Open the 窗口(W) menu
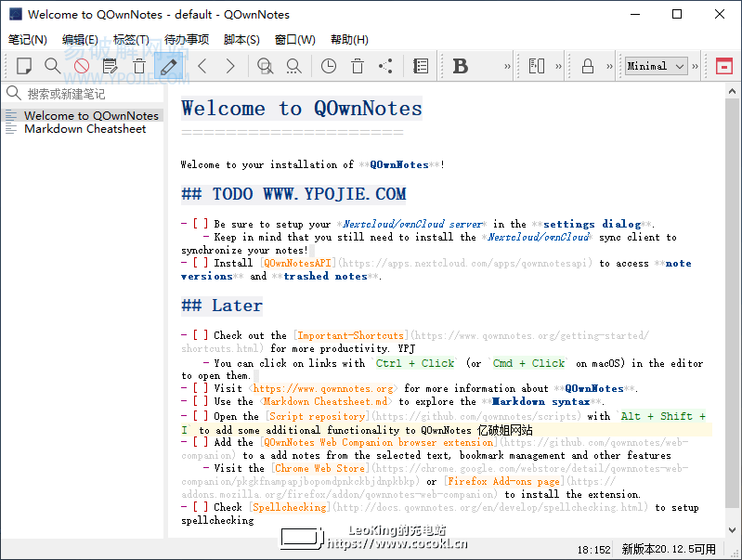 [x=294, y=40]
